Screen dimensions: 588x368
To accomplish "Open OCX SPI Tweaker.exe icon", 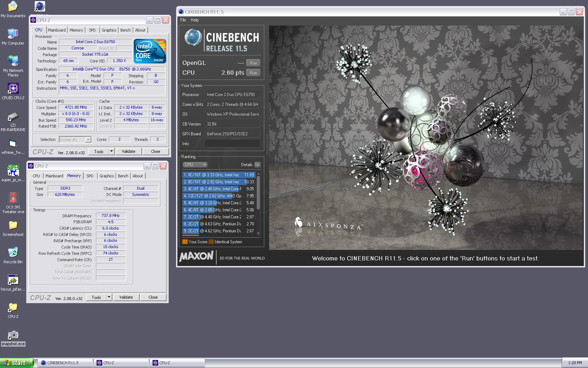I will (x=13, y=203).
